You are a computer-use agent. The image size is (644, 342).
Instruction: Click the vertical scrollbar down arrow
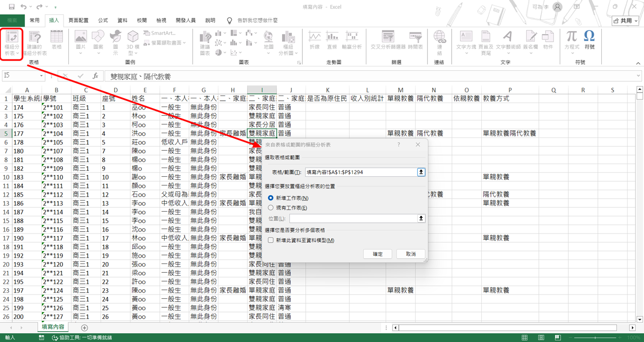click(x=640, y=319)
